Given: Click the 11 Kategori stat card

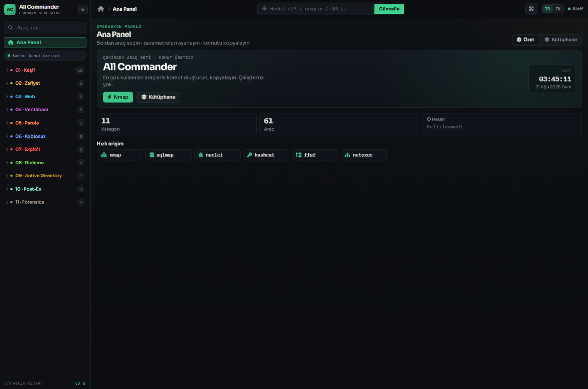Looking at the screenshot, I should pyautogui.click(x=177, y=124).
